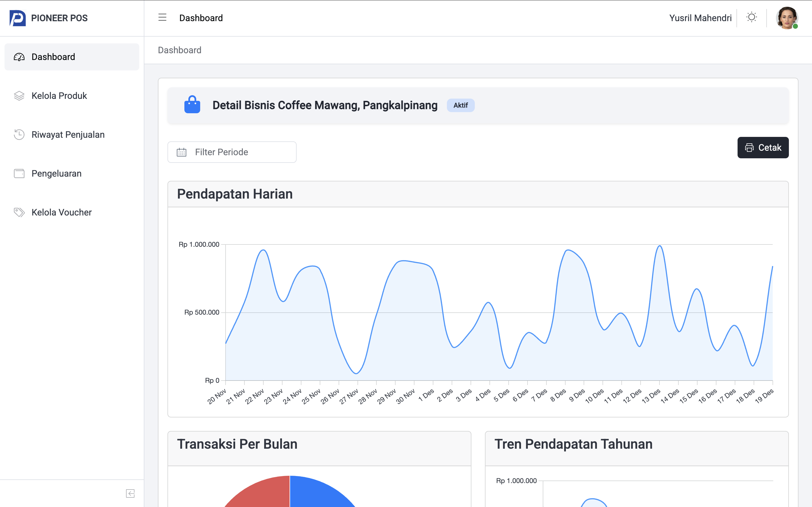Click the Dashboard breadcrumb link

[x=179, y=50]
